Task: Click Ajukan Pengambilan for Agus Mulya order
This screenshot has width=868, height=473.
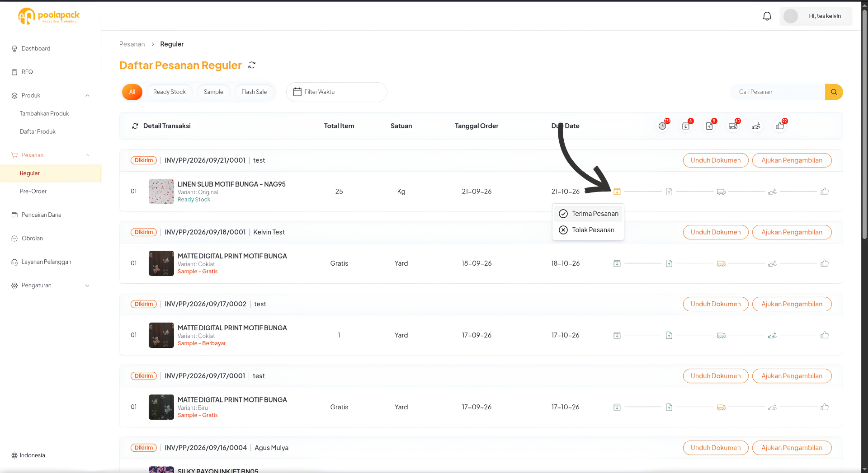Action: (792, 448)
